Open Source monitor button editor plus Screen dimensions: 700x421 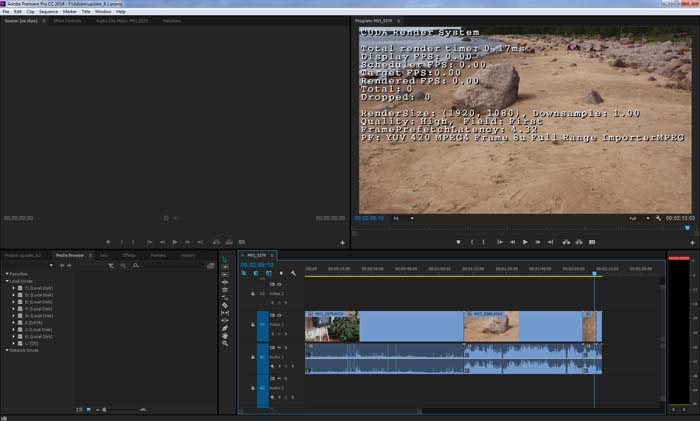tap(342, 243)
